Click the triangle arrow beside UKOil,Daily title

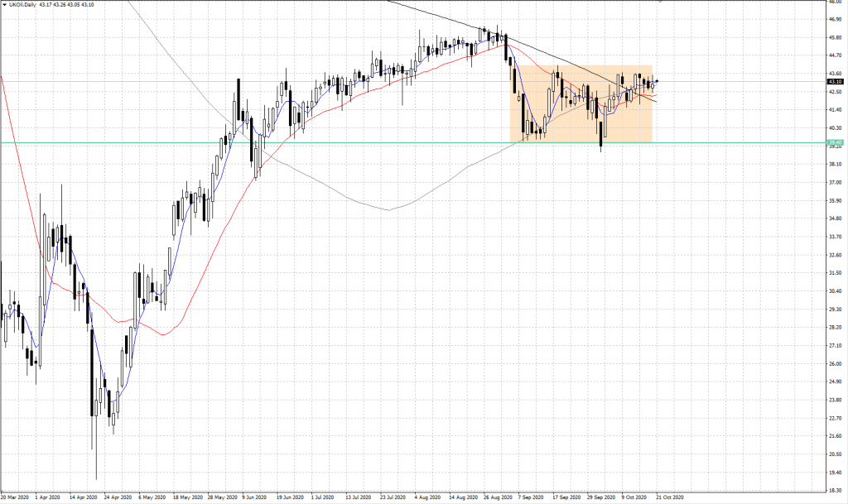point(4,5)
